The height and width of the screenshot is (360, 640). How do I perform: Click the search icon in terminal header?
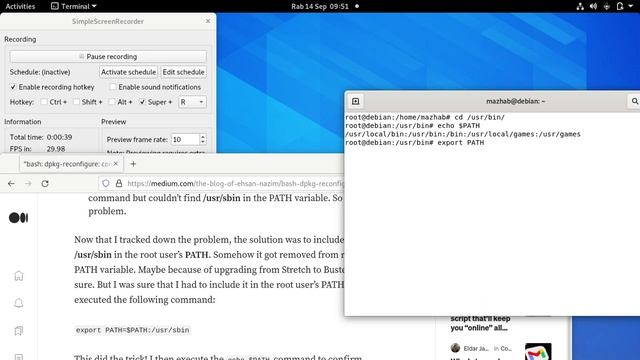635,101
